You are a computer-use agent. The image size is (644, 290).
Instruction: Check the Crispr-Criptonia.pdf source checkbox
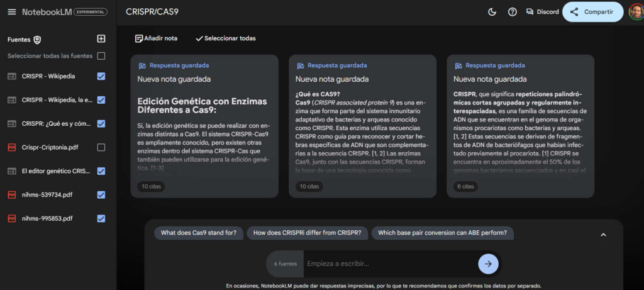[x=101, y=147]
